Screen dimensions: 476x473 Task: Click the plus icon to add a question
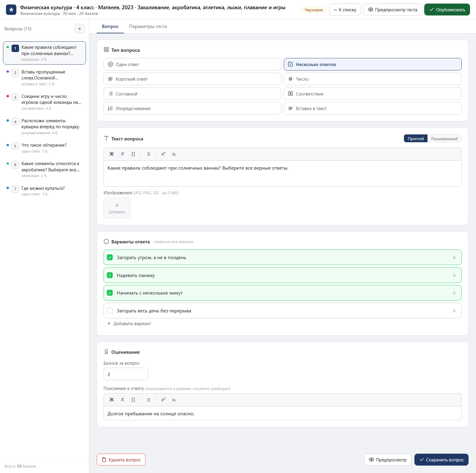click(79, 29)
